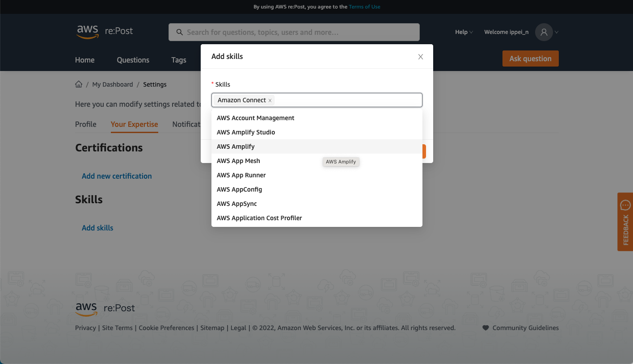Close the Add skills dialog
Viewport: 633px width, 364px height.
421,57
